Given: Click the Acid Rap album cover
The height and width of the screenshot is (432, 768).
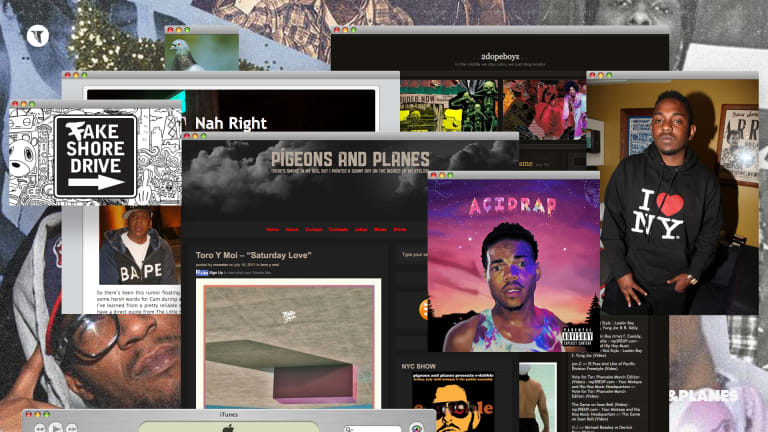Looking at the screenshot, I should point(514,265).
